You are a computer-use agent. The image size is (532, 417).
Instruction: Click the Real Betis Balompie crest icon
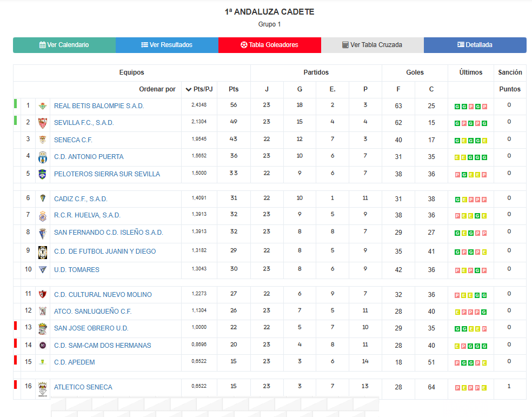(x=43, y=106)
